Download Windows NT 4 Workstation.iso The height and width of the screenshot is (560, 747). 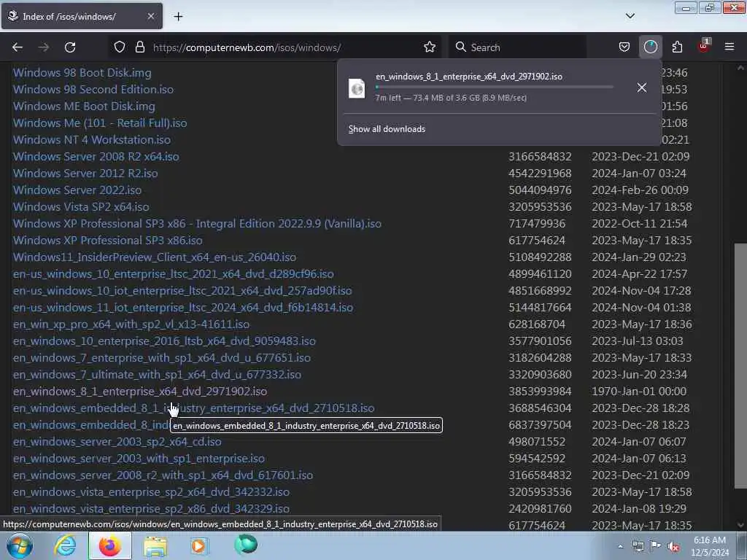tap(91, 139)
